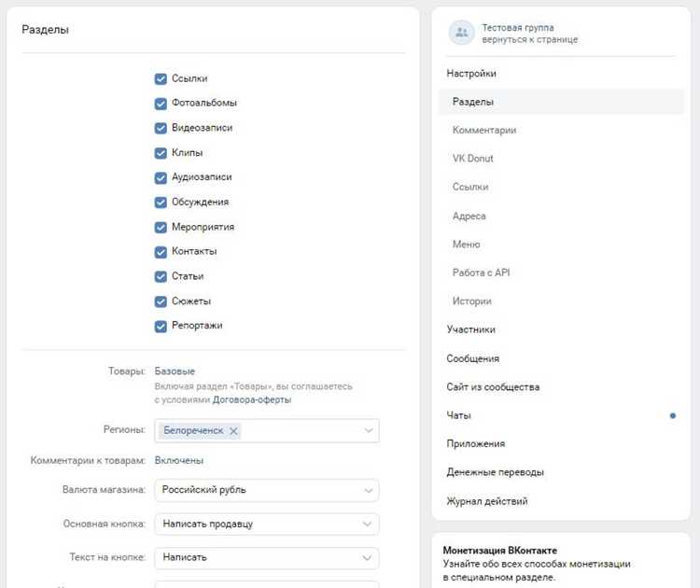Disable the Репортажи checkbox

pyautogui.click(x=161, y=327)
